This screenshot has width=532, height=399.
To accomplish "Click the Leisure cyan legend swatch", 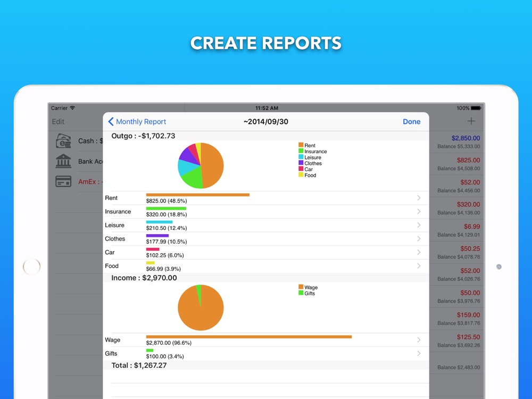I will coord(301,157).
